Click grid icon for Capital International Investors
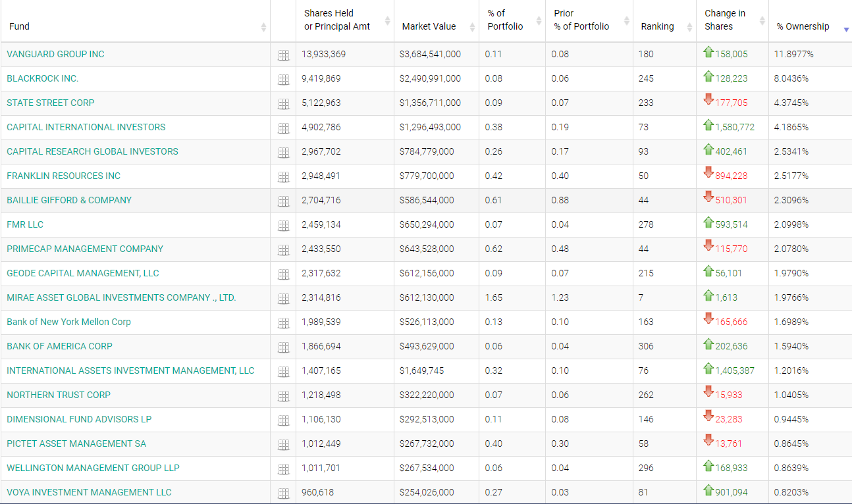The height and width of the screenshot is (504, 852). (x=284, y=128)
